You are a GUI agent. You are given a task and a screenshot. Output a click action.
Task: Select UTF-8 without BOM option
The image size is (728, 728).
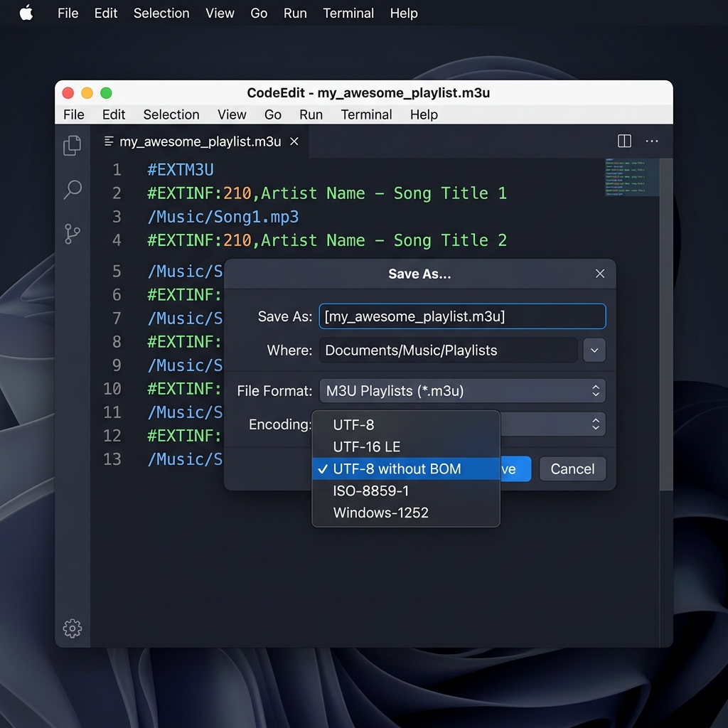pyautogui.click(x=406, y=469)
